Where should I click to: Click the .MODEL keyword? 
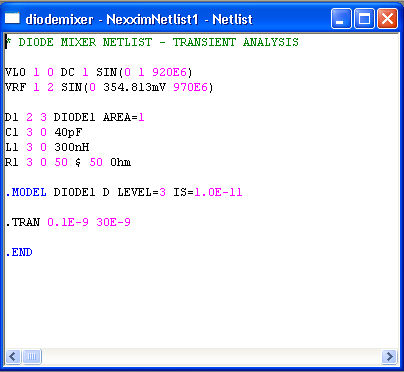pos(26,192)
